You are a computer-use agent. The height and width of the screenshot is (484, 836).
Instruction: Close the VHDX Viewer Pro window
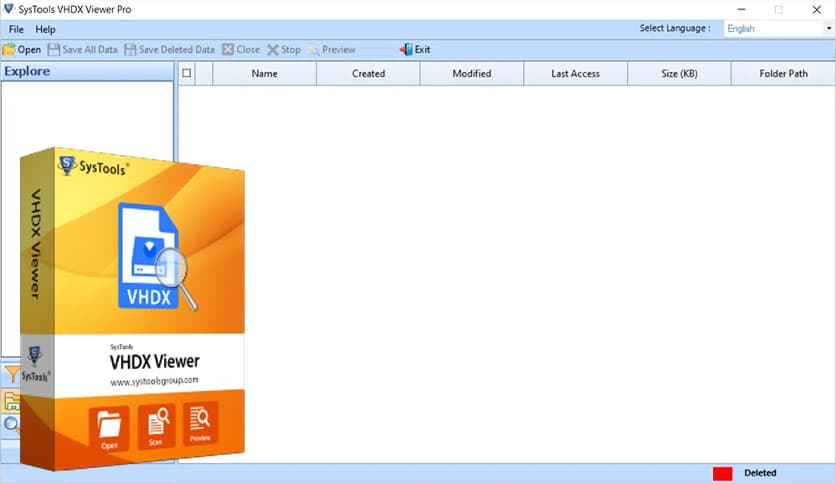(816, 10)
